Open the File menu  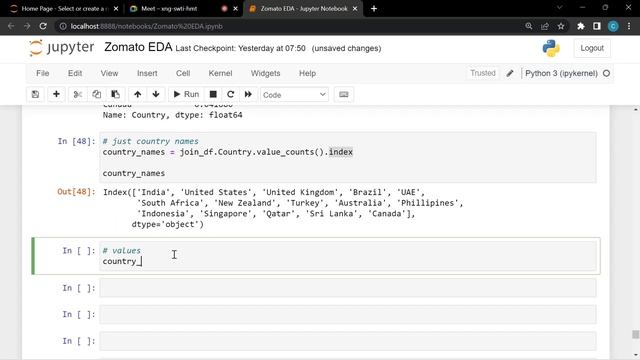(x=42, y=73)
